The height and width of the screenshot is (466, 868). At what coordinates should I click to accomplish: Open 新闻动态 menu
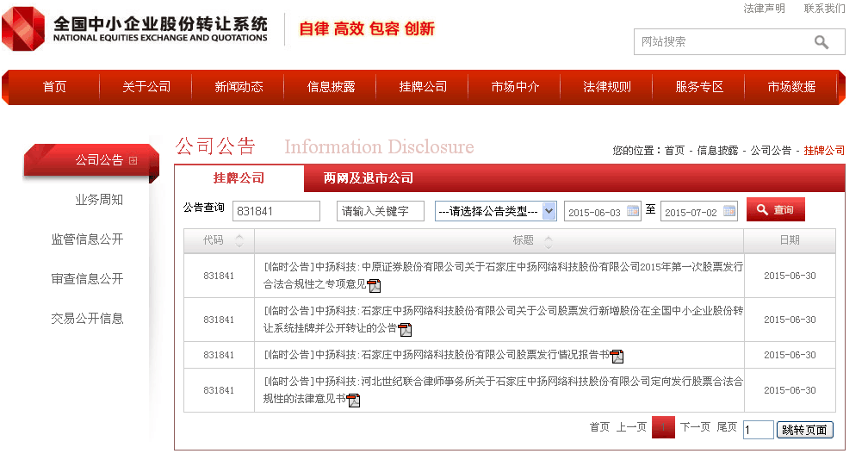239,87
